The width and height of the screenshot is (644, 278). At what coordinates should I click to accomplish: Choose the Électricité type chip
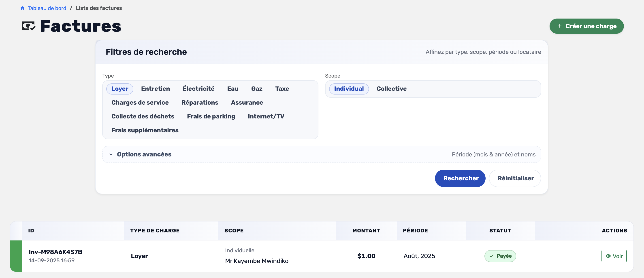pos(198,89)
